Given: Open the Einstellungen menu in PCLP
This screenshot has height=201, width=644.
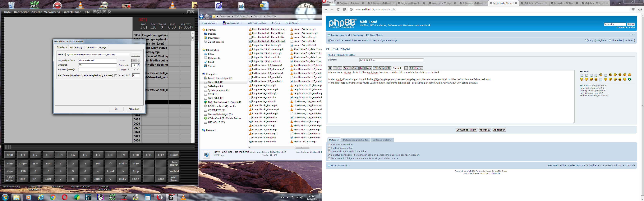Looking at the screenshot, I should (72, 12).
